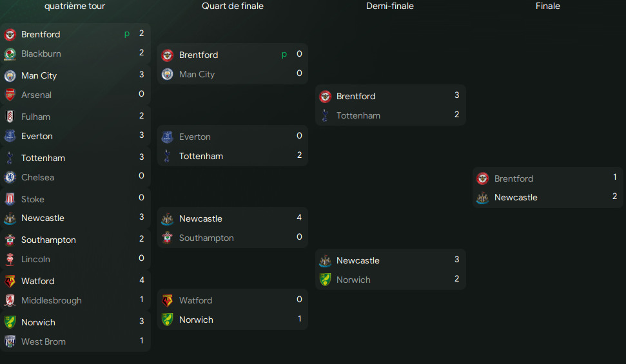This screenshot has height=364, width=626.
Task: Select Tottenham in the semi-final tie
Action: (x=358, y=115)
